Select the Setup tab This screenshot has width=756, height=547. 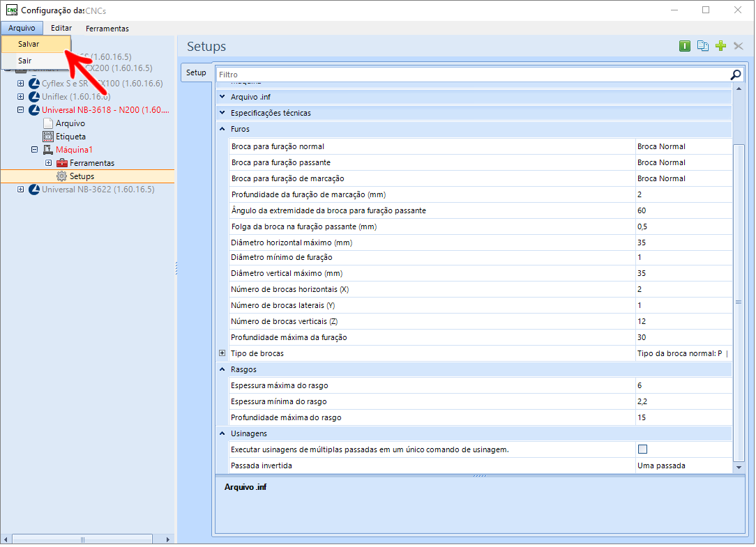pos(196,72)
